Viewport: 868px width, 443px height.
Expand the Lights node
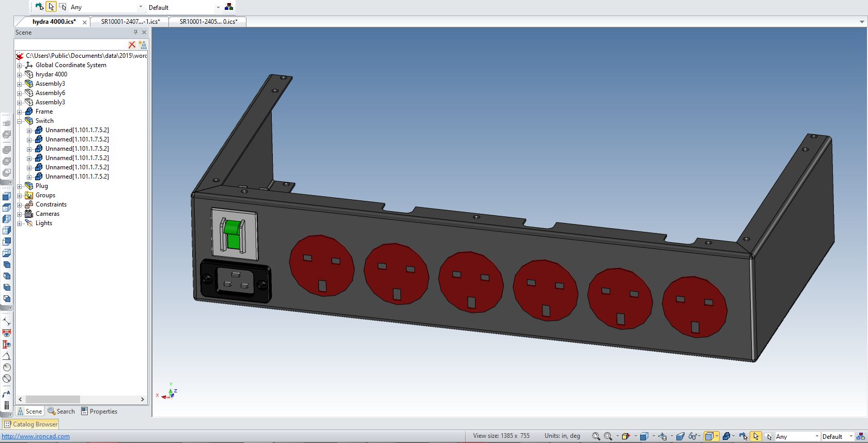pyautogui.click(x=20, y=223)
